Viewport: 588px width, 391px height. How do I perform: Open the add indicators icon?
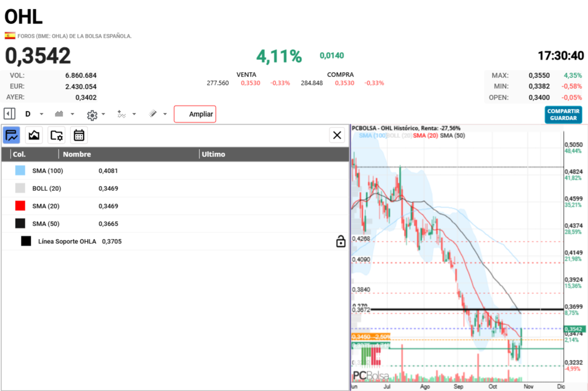122,114
